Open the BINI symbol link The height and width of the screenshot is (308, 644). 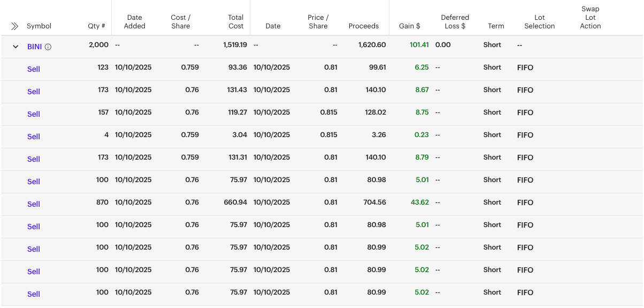(x=34, y=47)
